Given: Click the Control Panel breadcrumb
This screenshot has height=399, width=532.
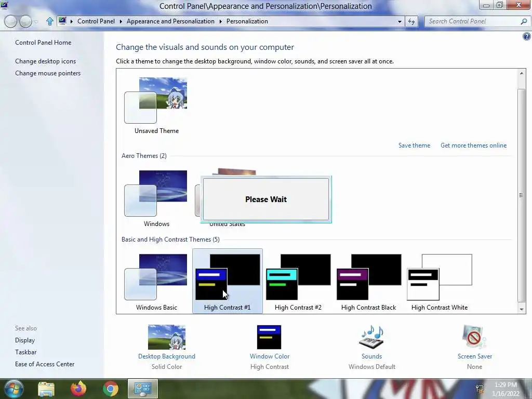Looking at the screenshot, I should (96, 21).
